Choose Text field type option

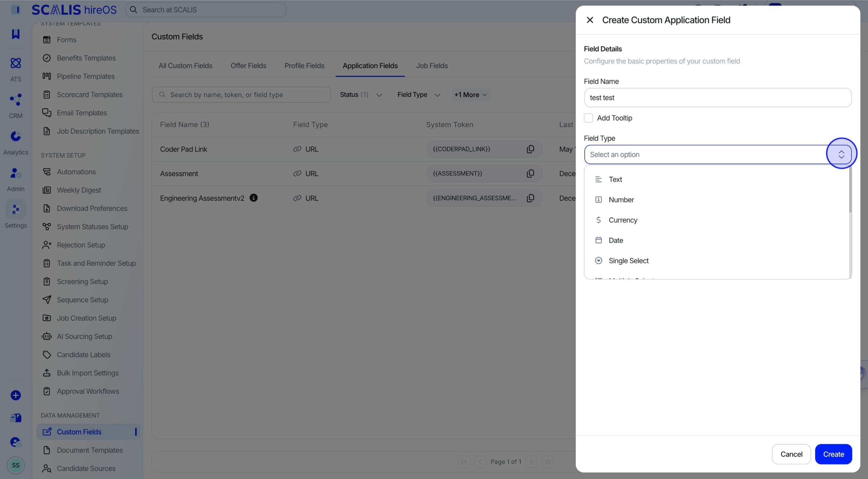coord(717,179)
